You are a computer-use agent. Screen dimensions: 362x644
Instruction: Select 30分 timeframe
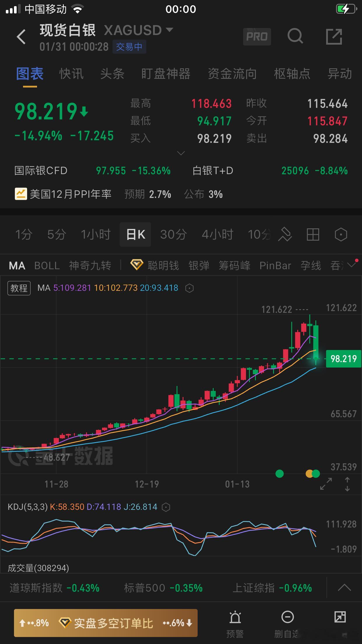click(x=173, y=235)
